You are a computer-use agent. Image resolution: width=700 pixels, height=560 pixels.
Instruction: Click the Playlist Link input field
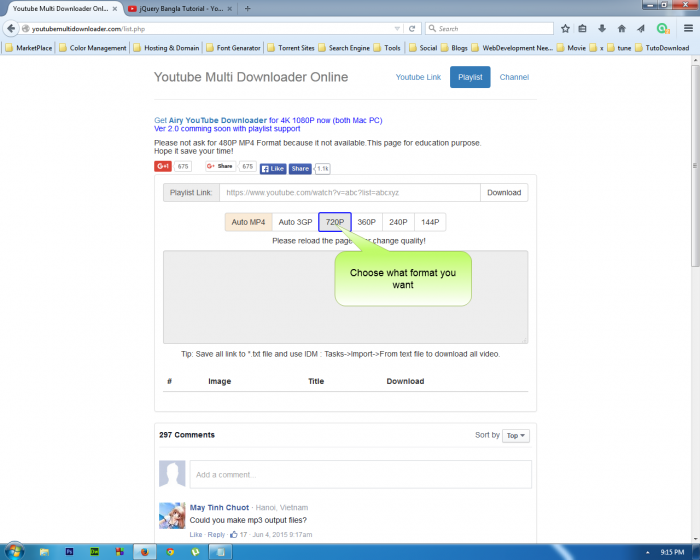tap(350, 192)
